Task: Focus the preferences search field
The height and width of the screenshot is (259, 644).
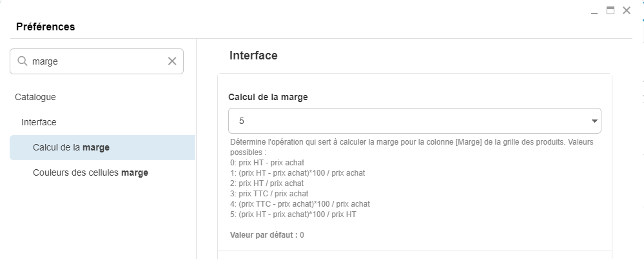Action: (x=97, y=61)
